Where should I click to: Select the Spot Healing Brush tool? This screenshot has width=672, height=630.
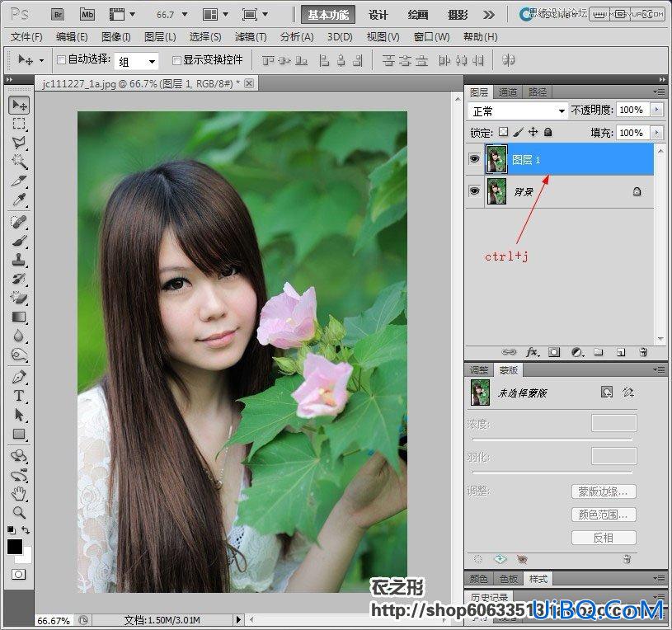click(x=18, y=222)
